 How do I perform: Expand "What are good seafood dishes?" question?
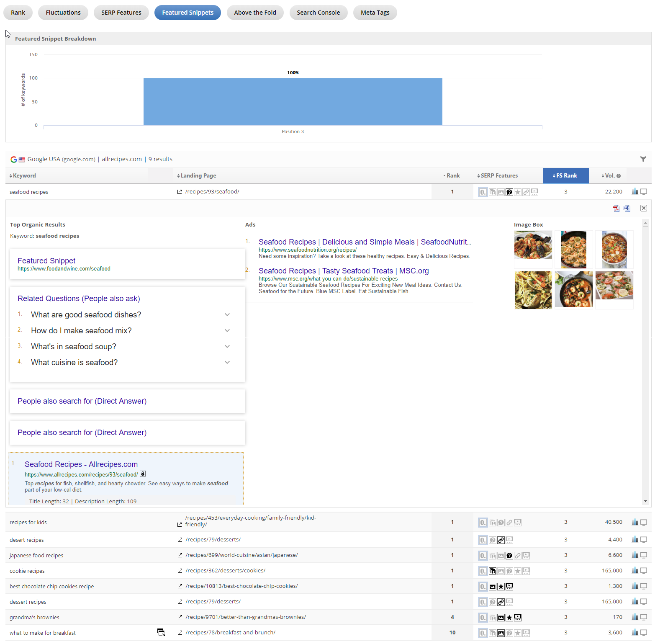[227, 315]
